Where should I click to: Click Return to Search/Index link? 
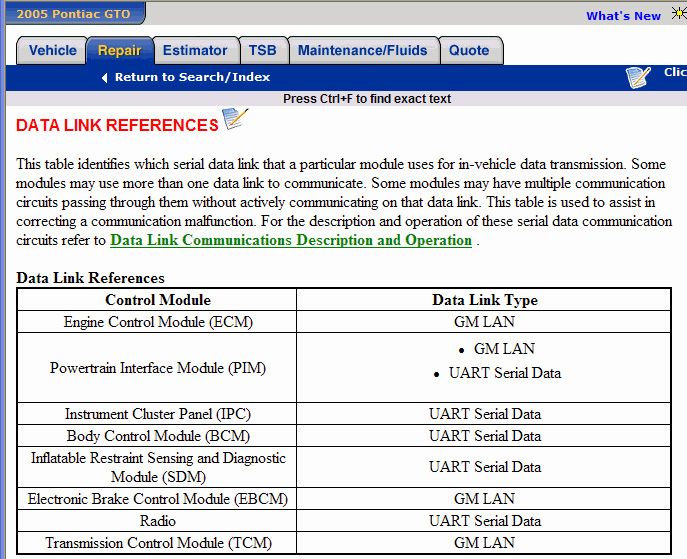click(x=192, y=77)
